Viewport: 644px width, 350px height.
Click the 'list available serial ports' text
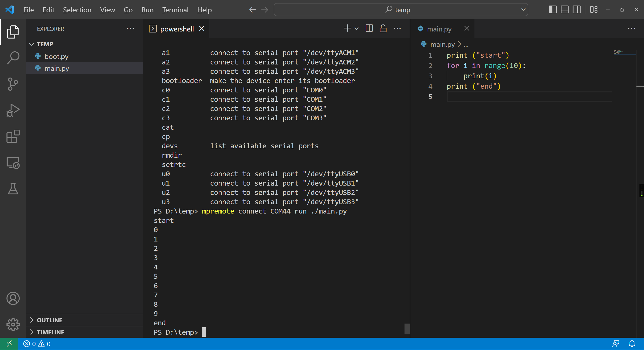pos(264,146)
